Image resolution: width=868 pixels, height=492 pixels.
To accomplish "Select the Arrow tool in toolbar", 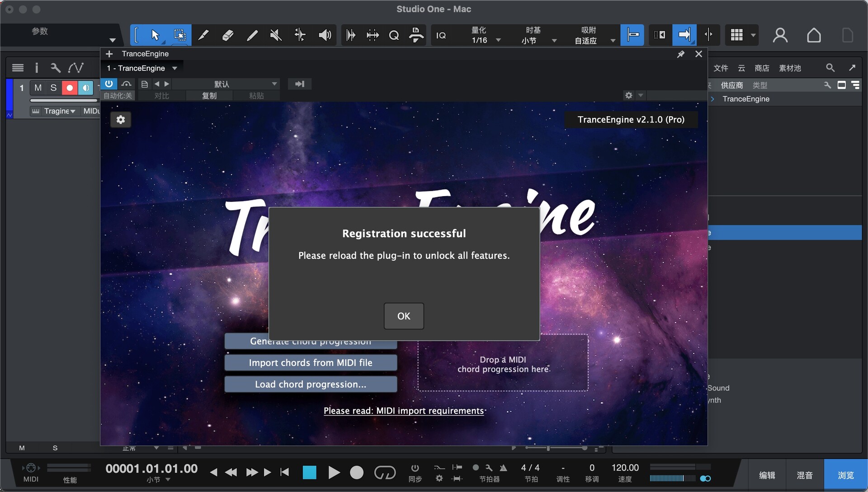I will click(155, 35).
